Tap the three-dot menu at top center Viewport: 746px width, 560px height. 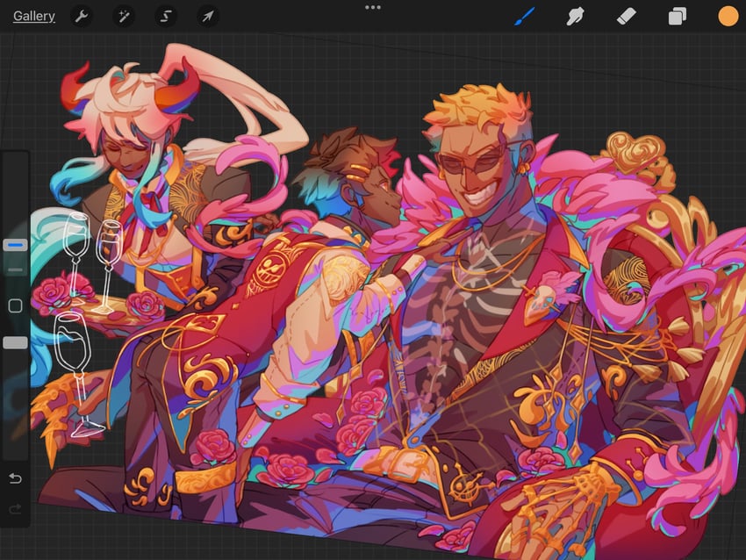click(372, 7)
